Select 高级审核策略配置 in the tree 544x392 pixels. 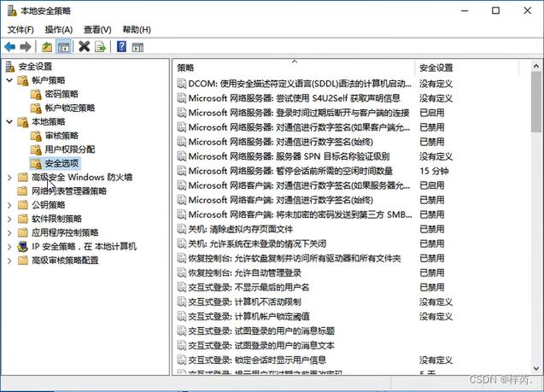tap(65, 260)
